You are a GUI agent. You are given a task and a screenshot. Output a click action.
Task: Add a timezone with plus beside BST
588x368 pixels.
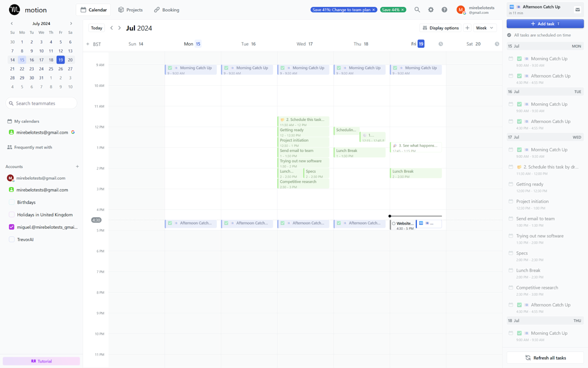click(88, 44)
